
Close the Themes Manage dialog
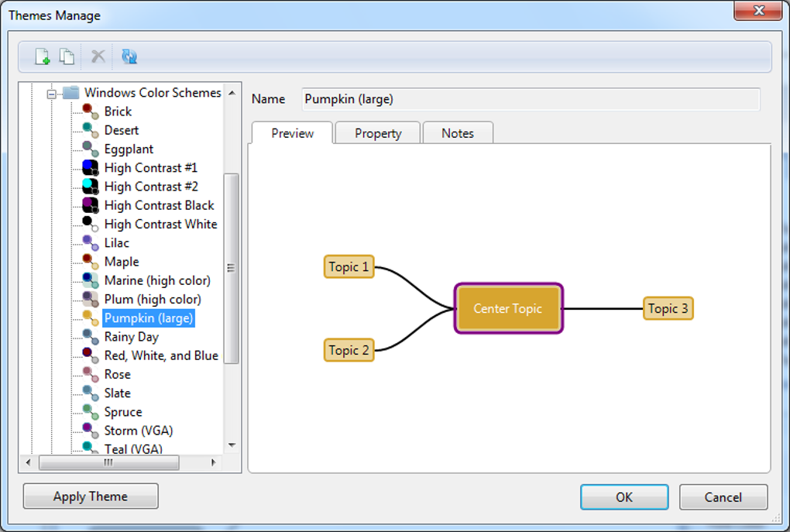pos(759,10)
